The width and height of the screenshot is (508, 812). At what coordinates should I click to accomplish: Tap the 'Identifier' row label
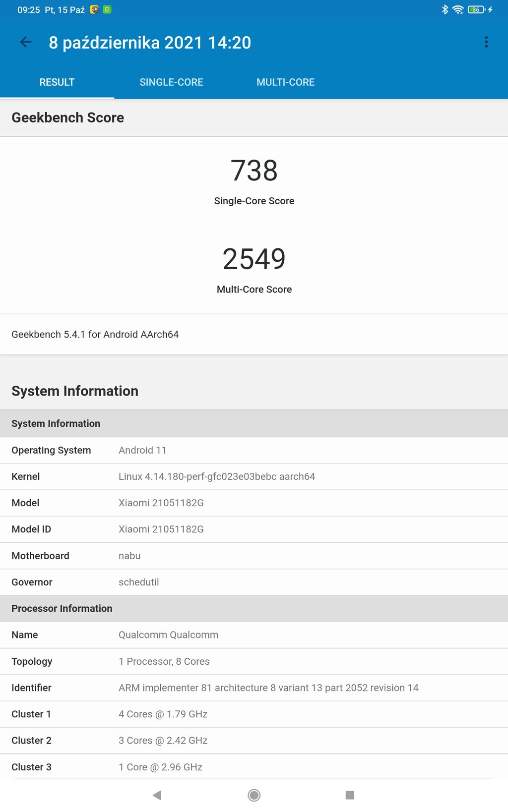pos(32,688)
